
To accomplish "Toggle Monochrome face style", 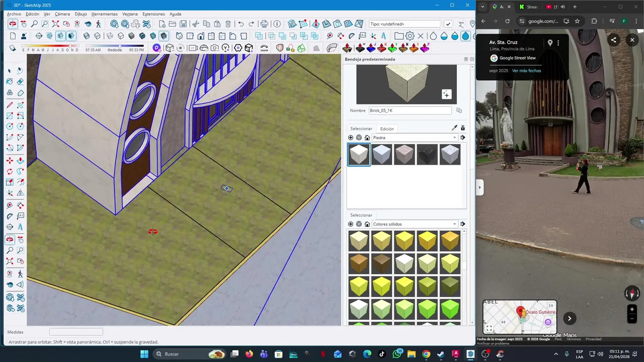I will 153,36.
